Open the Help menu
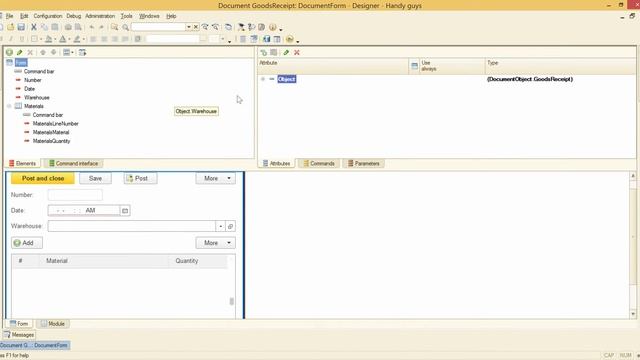This screenshot has height=360, width=640. coord(171,16)
